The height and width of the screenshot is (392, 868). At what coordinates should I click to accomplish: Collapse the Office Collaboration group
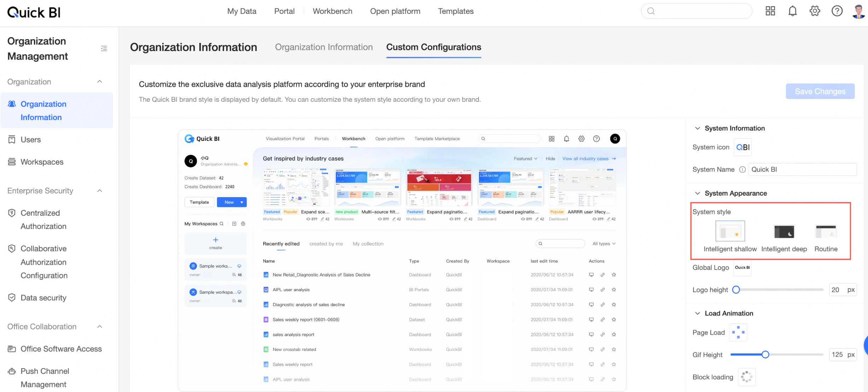coord(100,327)
